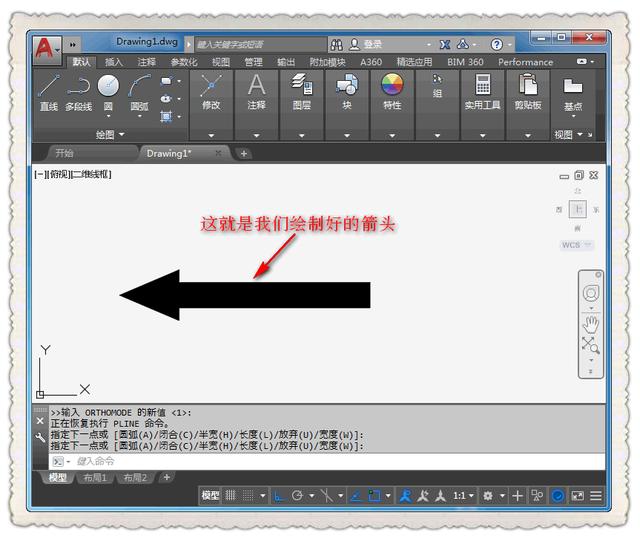This screenshot has height=544, width=640.
Task: Select the 多段线 (Polyline) tool
Action: pos(79,93)
